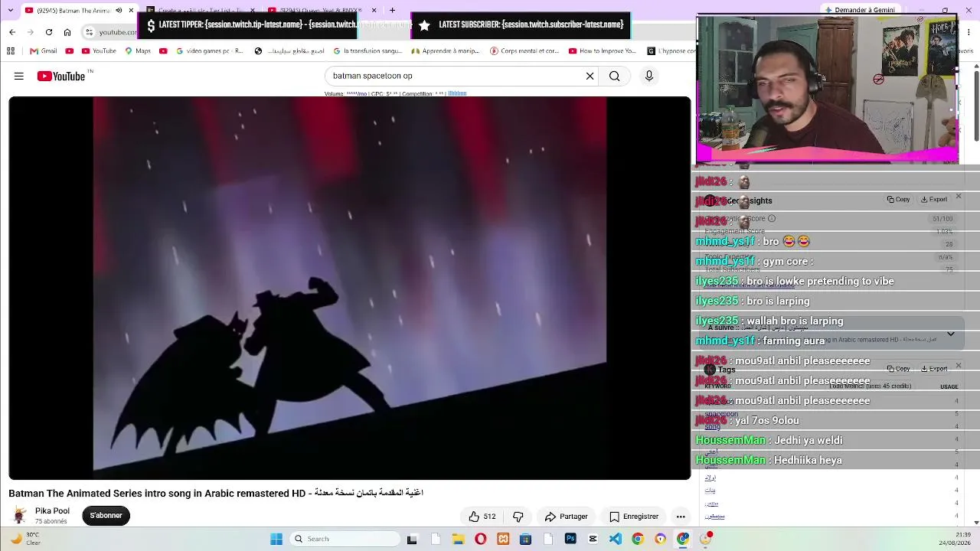Viewport: 980px width, 551px height.
Task: Open the 'Apprendre à manip...' bookmark
Action: tap(446, 51)
